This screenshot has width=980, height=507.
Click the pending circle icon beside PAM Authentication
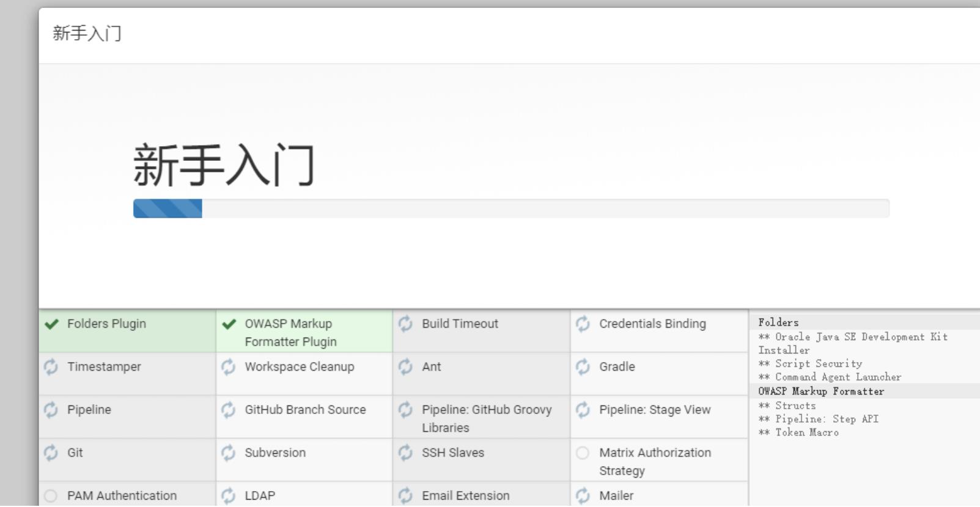click(x=51, y=495)
